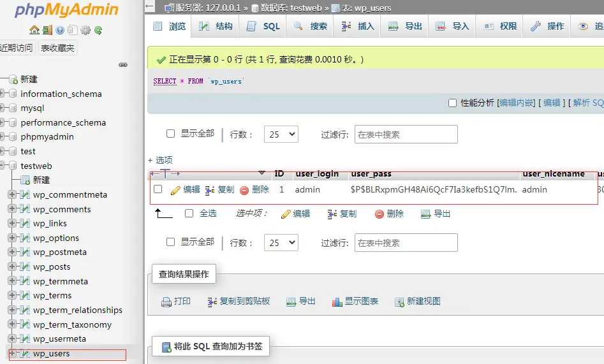Select the admin row checkbox
Screen dimensions: 604x364
158,189
